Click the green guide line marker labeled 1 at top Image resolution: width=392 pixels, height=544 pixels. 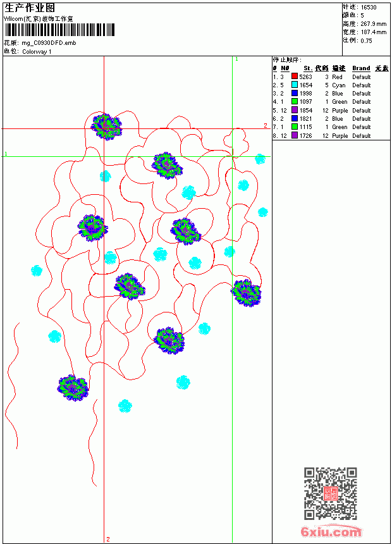[236, 59]
